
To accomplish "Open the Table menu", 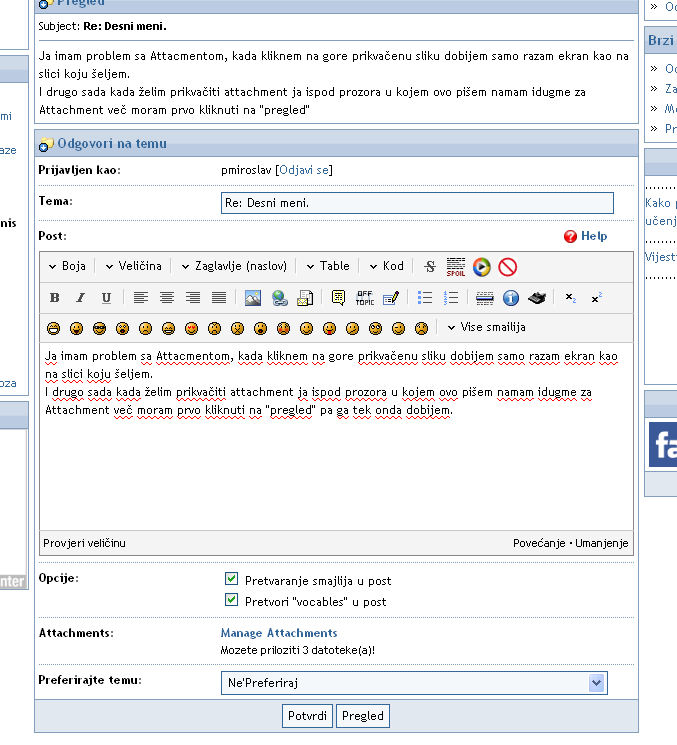I will pyautogui.click(x=327, y=266).
